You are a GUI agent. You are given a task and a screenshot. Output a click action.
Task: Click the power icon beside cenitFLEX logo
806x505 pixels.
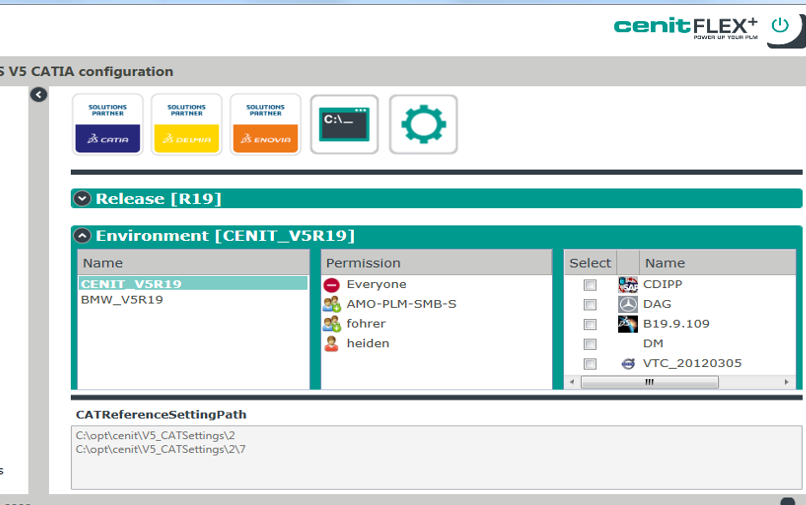pos(780,25)
